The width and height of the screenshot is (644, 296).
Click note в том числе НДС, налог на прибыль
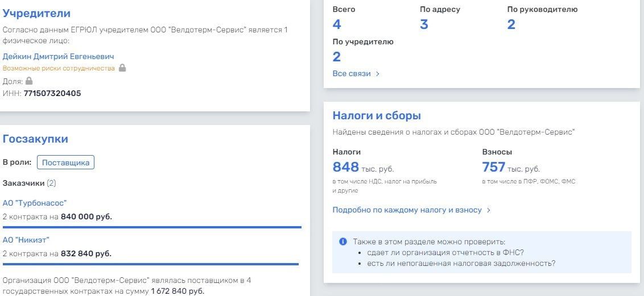[x=385, y=186]
